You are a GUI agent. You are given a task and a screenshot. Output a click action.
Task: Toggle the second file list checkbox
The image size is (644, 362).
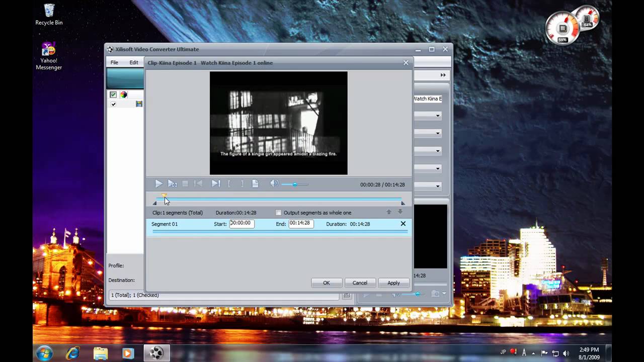pos(113,104)
